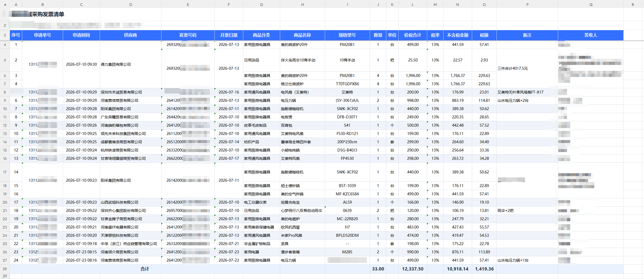Select category cell 皮革毛皮制品
Screen dimensions: 644x279
[261, 125]
